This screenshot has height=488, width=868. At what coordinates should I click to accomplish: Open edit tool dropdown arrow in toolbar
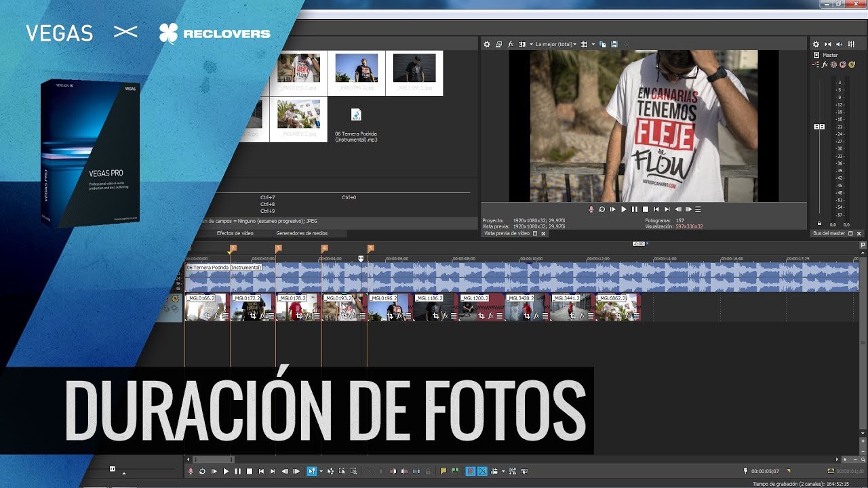321,471
